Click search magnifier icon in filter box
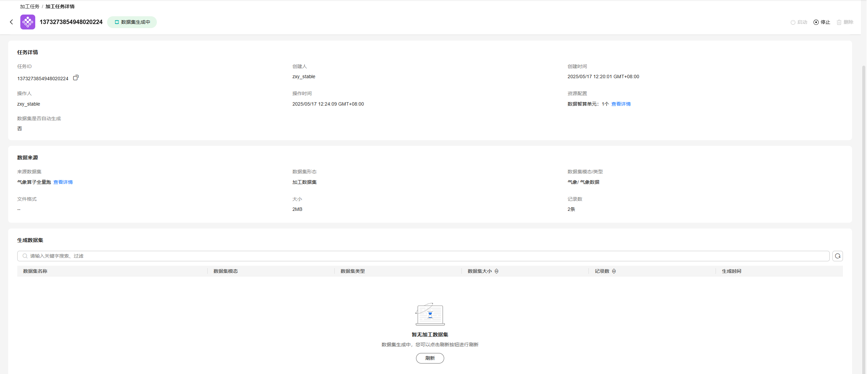The height and width of the screenshot is (374, 868). tap(25, 256)
